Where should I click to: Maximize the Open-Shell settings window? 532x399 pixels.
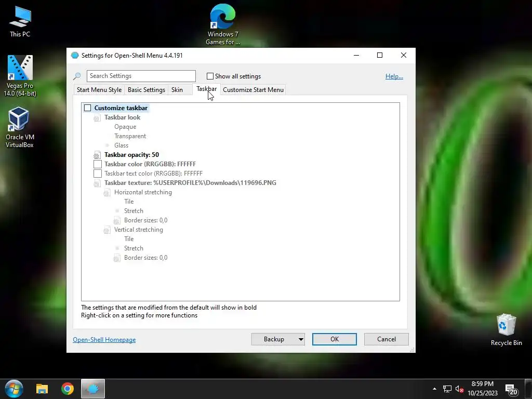click(380, 55)
